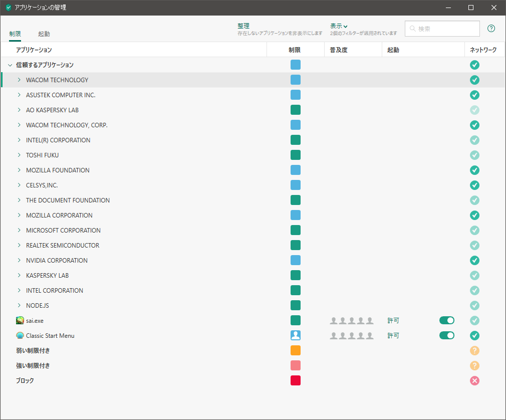The image size is (506, 420).
Task: Click the sai.exe application icon
Action: tap(20, 320)
